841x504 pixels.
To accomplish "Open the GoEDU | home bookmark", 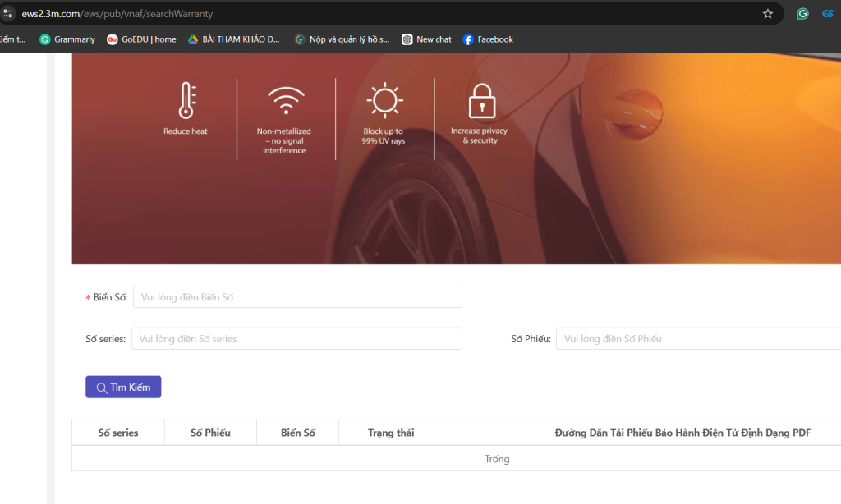I will coord(141,39).
